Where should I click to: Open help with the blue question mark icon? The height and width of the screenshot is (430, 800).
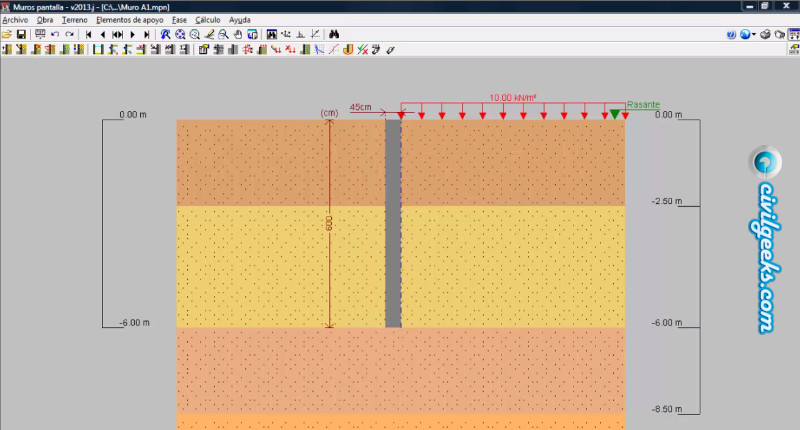[x=731, y=35]
